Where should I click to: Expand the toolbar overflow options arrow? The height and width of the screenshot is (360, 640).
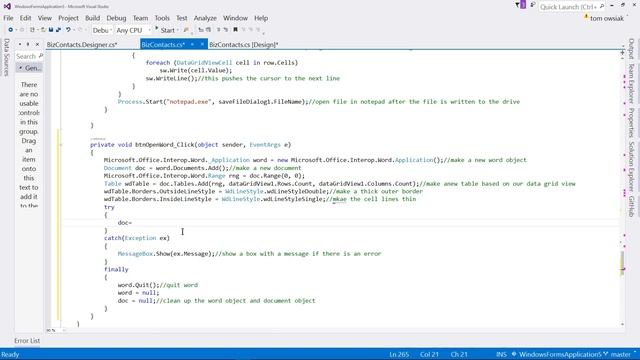click(x=264, y=33)
